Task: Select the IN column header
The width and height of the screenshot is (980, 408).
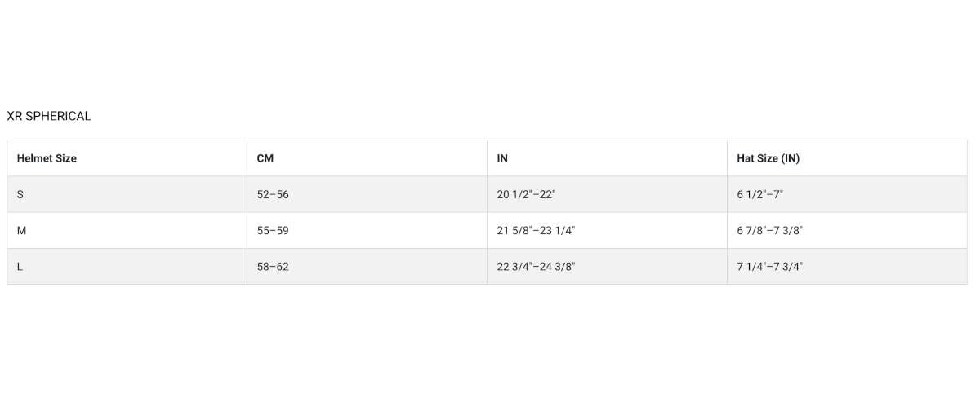Action: (502, 158)
